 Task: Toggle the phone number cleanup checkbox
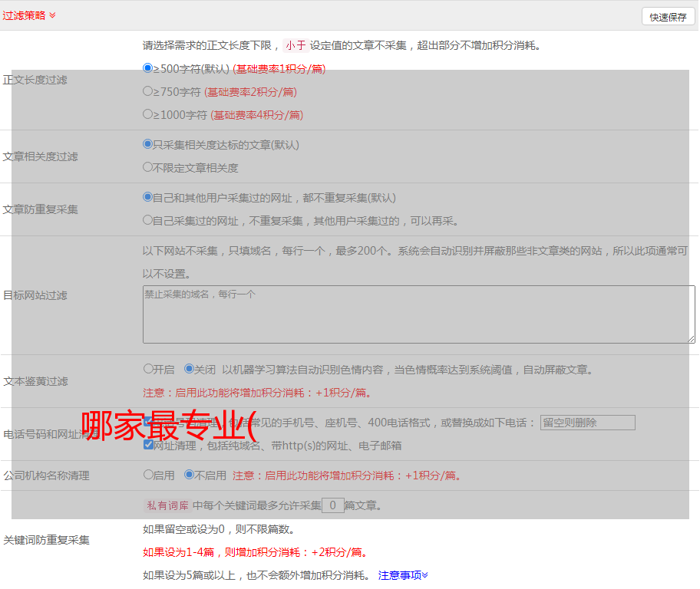point(148,422)
